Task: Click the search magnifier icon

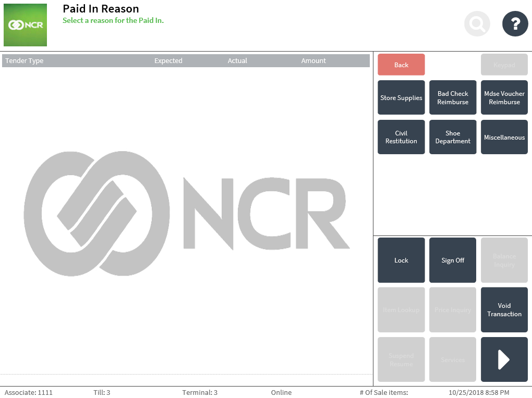Action: click(x=477, y=23)
